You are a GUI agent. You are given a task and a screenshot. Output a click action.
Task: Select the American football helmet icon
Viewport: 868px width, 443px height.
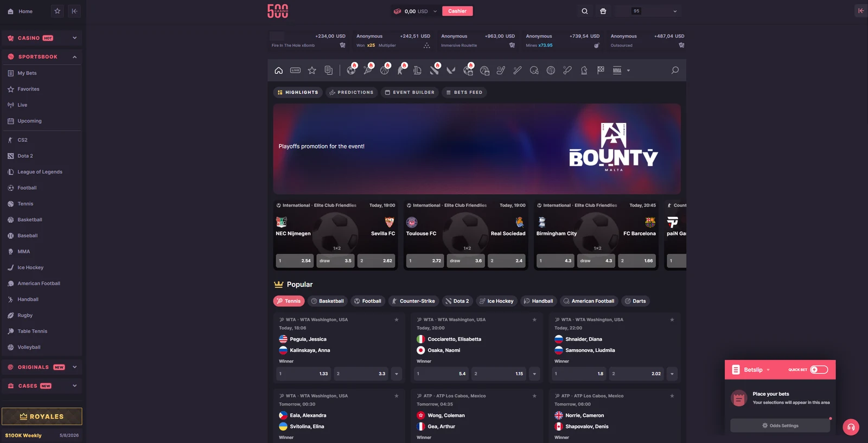pyautogui.click(x=534, y=70)
